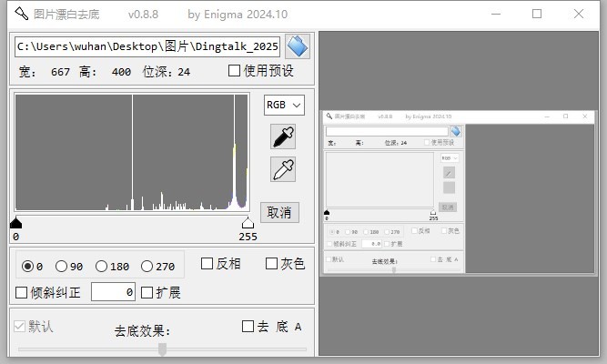Select the 180 degree rotation radio button
This screenshot has height=364, width=607.
point(101,267)
